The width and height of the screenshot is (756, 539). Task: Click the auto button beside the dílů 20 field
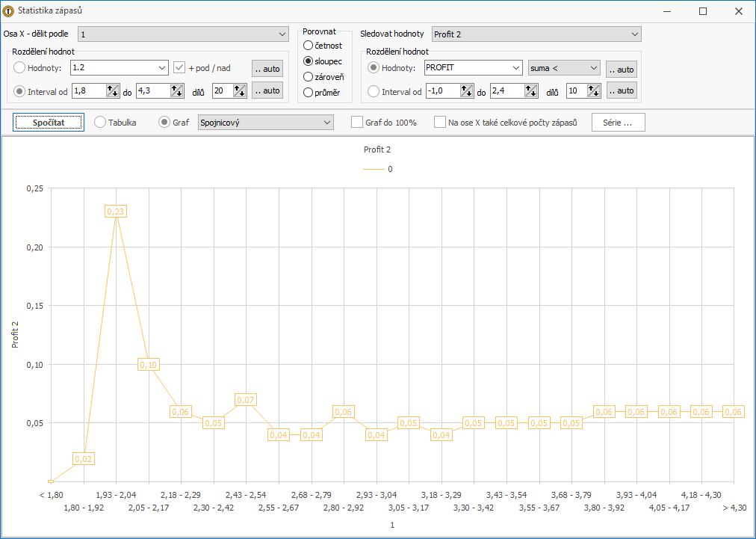coord(267,90)
